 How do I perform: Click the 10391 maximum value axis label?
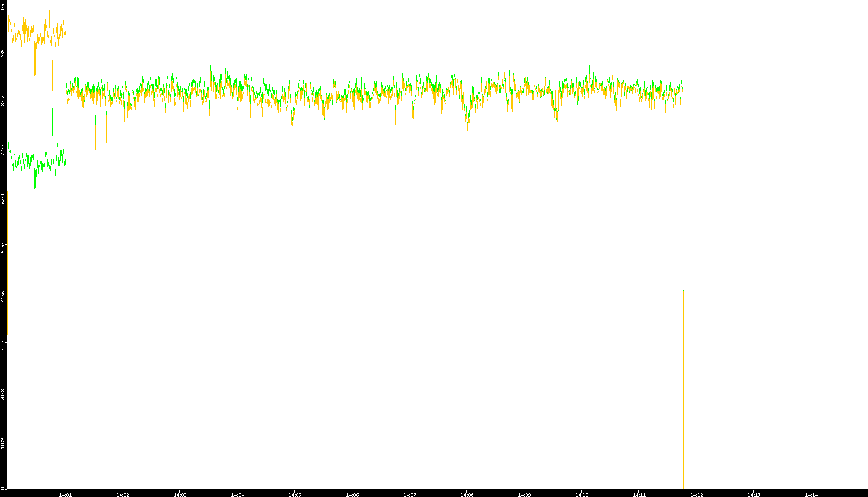3,8
